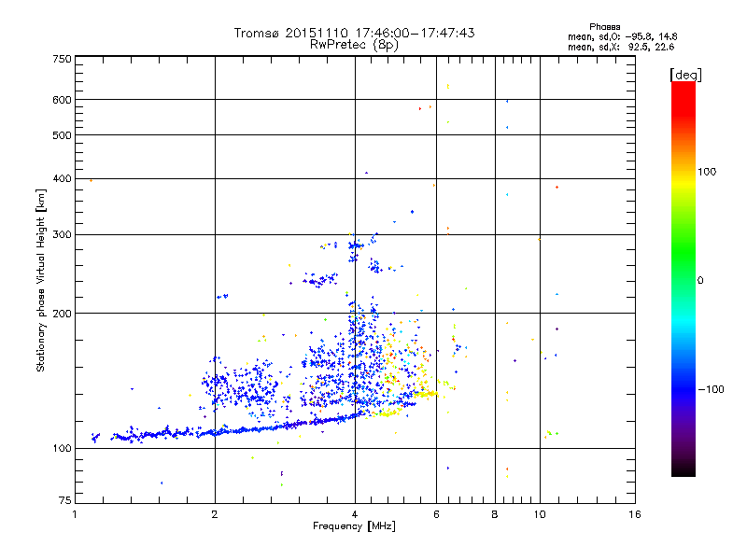747x560 pixels.
Task: Select the mean, sd,O: -95.8, 14.8 line
Action: coord(622,36)
